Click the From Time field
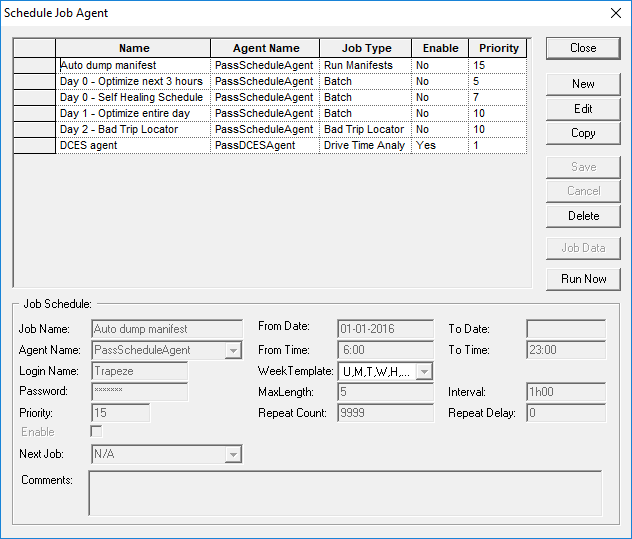Screen dimensions: 632x539 point(385,350)
